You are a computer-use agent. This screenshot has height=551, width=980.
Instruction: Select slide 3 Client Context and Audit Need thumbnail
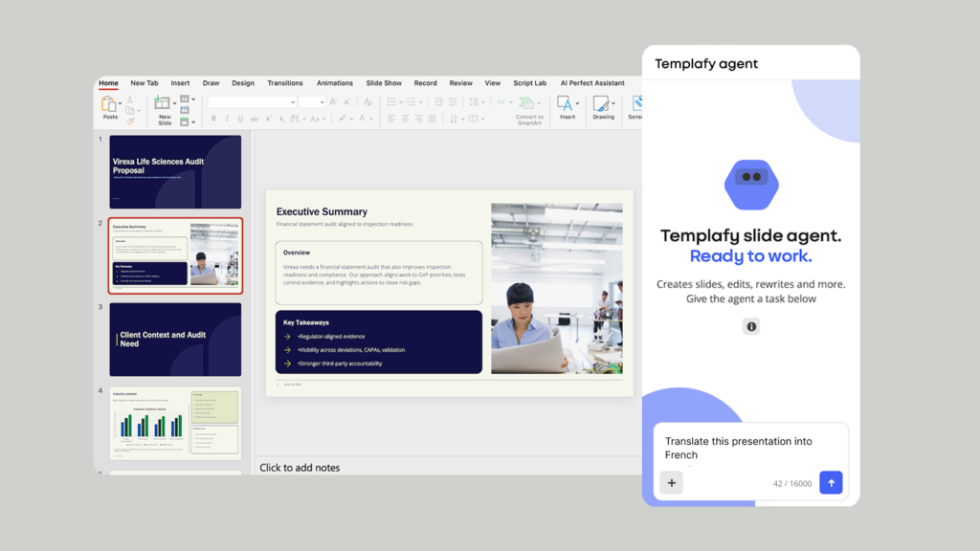(x=175, y=340)
